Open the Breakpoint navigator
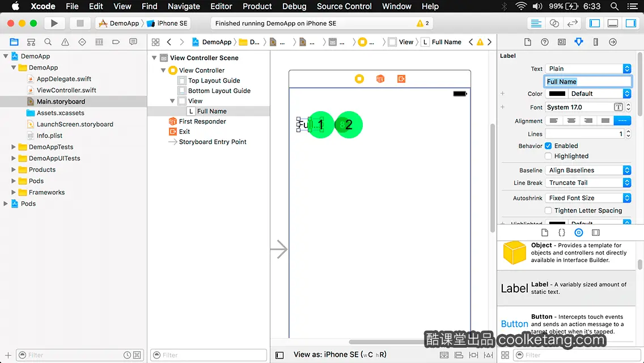 (x=116, y=42)
